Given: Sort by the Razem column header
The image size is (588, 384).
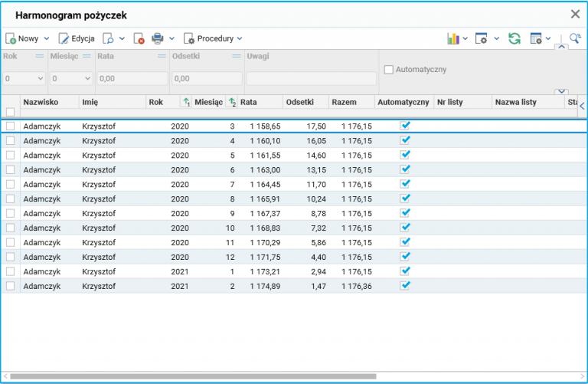Looking at the screenshot, I should [351, 102].
